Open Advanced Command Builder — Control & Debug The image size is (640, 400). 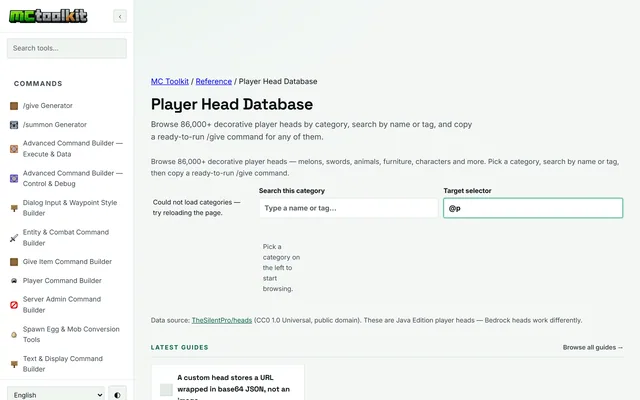(73, 178)
